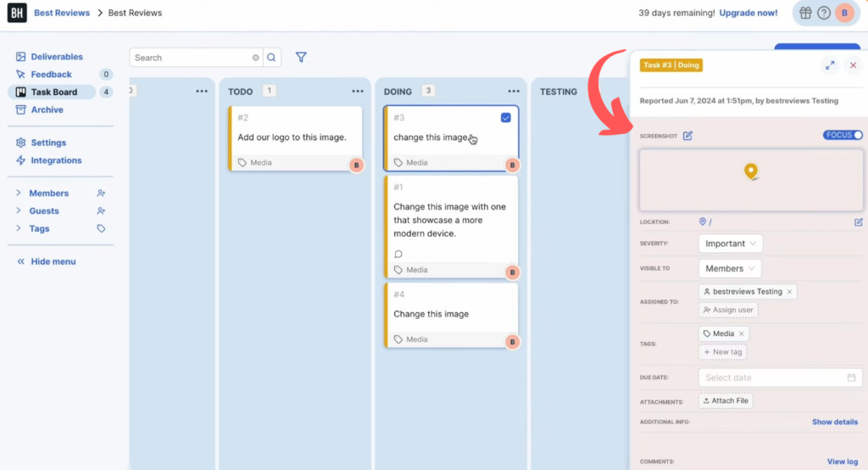Click the comment bubble icon on task #1

[398, 254]
